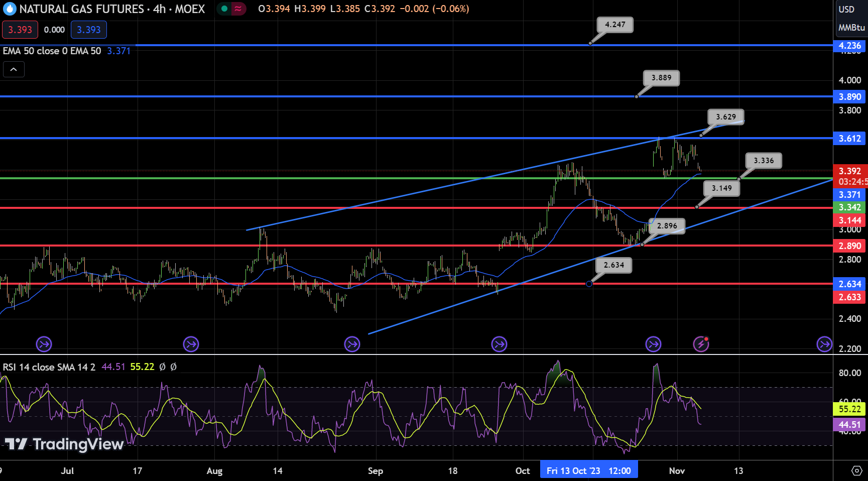Click the contract rollover icon before Nov
The width and height of the screenshot is (868, 481).
(653, 344)
